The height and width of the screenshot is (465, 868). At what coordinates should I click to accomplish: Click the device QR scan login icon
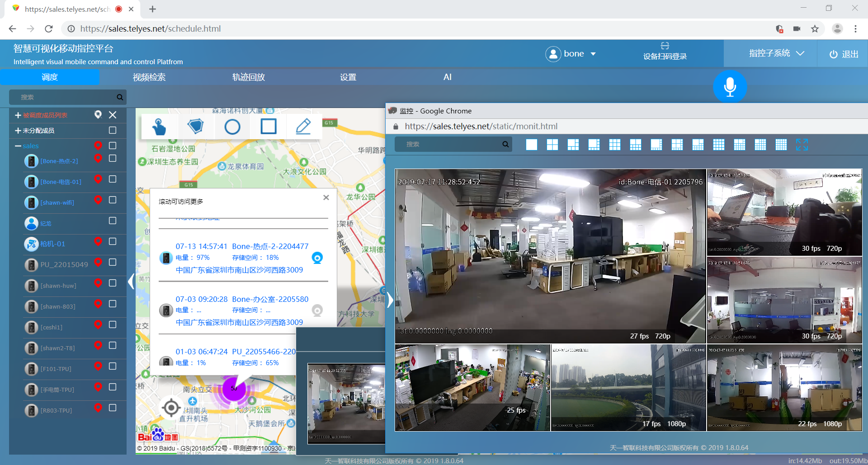click(x=665, y=46)
